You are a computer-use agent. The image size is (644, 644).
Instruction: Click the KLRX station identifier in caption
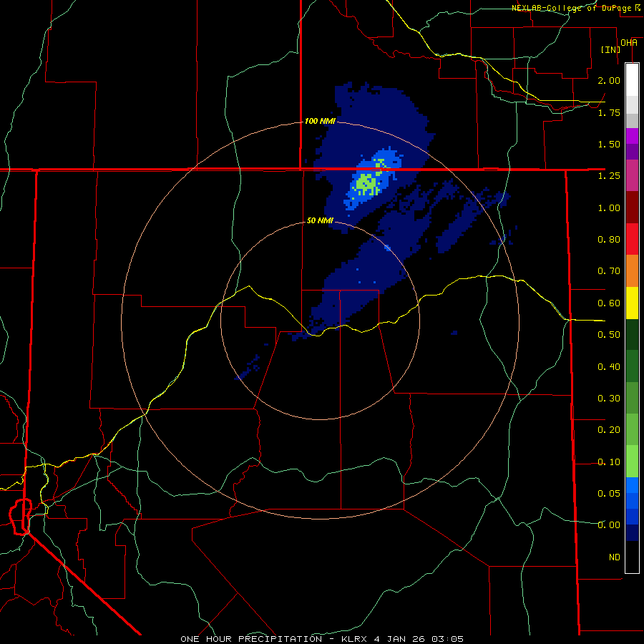click(x=356, y=639)
